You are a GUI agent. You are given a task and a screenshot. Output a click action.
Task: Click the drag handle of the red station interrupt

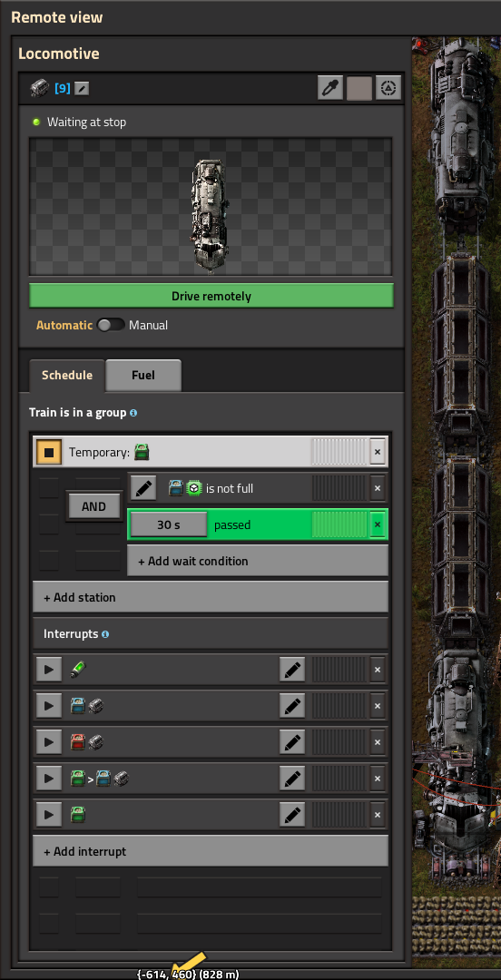tap(339, 742)
